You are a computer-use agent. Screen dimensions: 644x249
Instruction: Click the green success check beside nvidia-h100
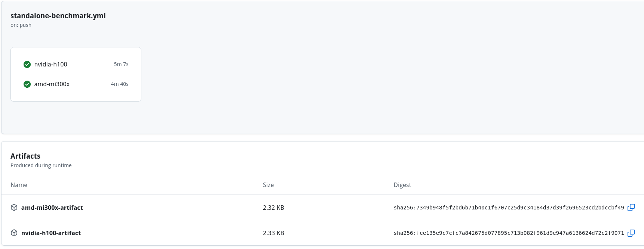tap(27, 65)
